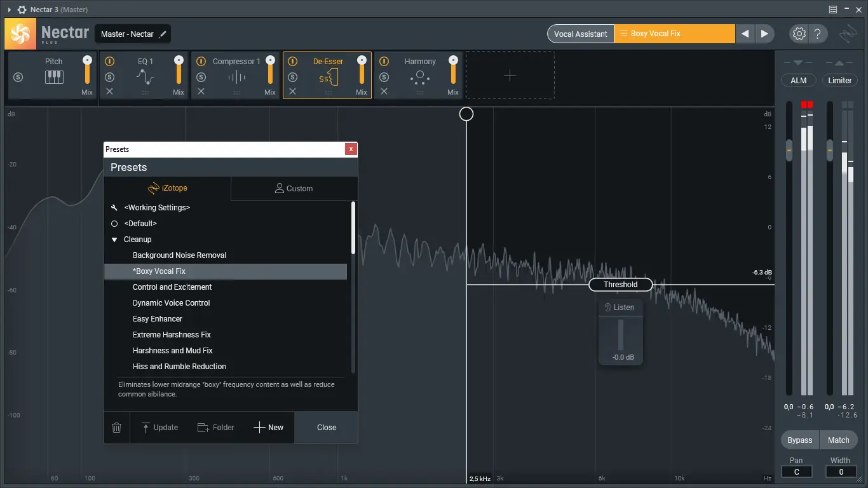
Task: Expand the title bar triangle arrow
Action: click(9, 10)
